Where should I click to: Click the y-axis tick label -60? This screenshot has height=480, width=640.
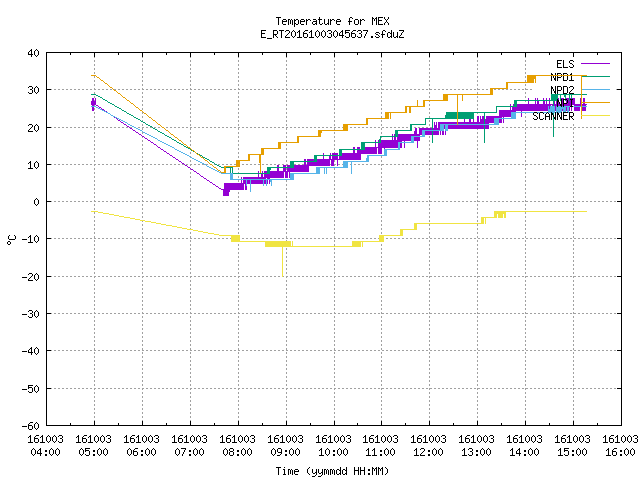[x=31, y=426]
